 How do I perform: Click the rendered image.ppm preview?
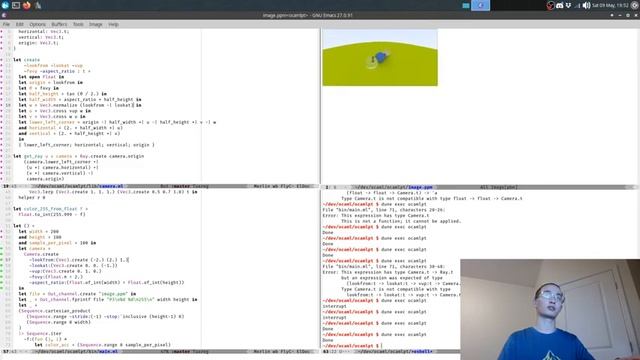pos(380,58)
